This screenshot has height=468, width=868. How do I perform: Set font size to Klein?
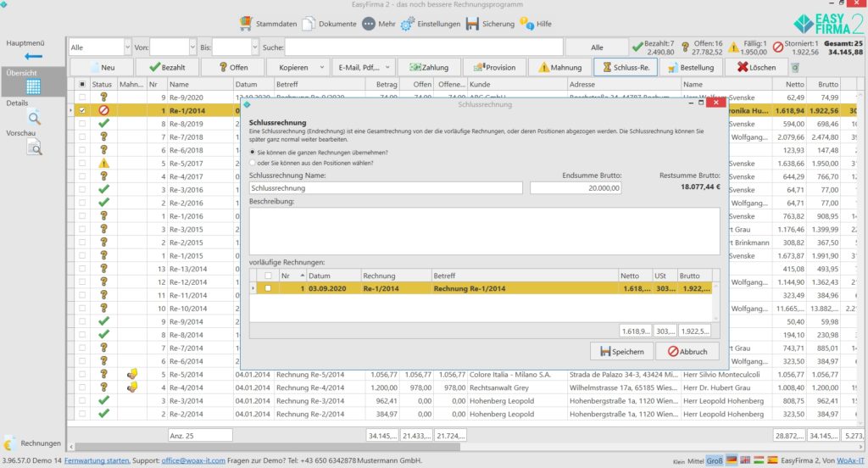(679, 461)
